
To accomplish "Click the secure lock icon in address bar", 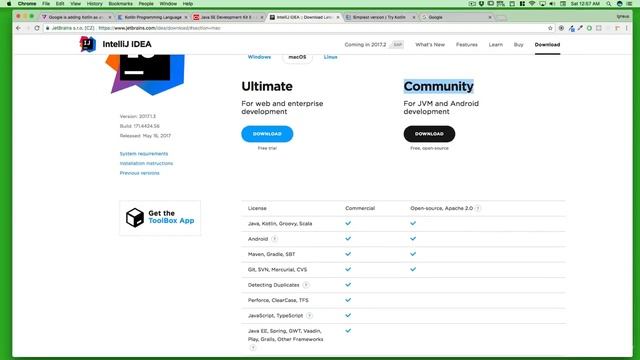I will 47,28.
